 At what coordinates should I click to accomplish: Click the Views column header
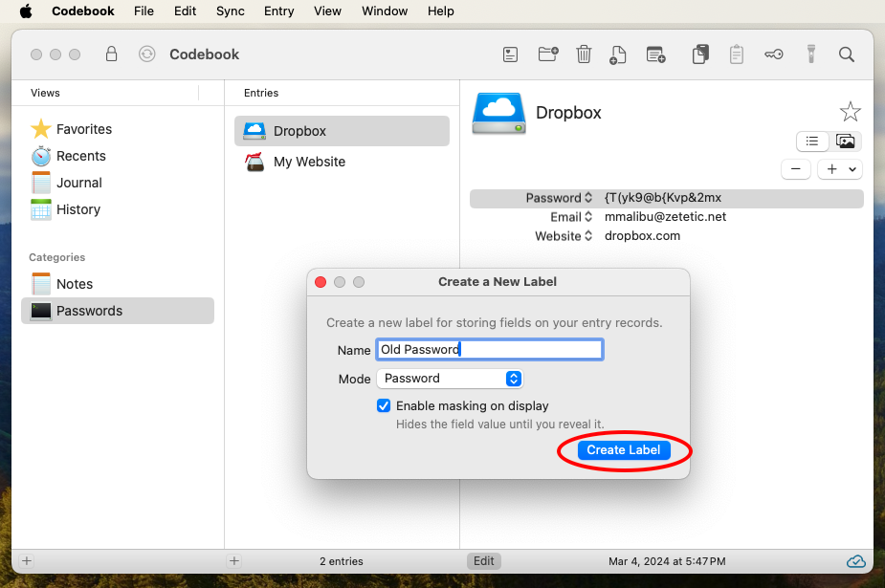click(x=45, y=93)
